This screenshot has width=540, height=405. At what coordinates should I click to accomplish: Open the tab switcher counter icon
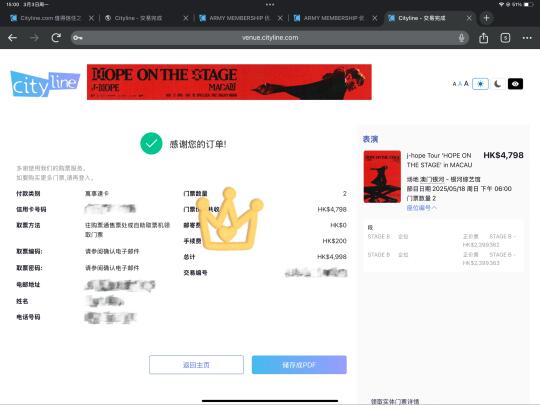point(505,38)
